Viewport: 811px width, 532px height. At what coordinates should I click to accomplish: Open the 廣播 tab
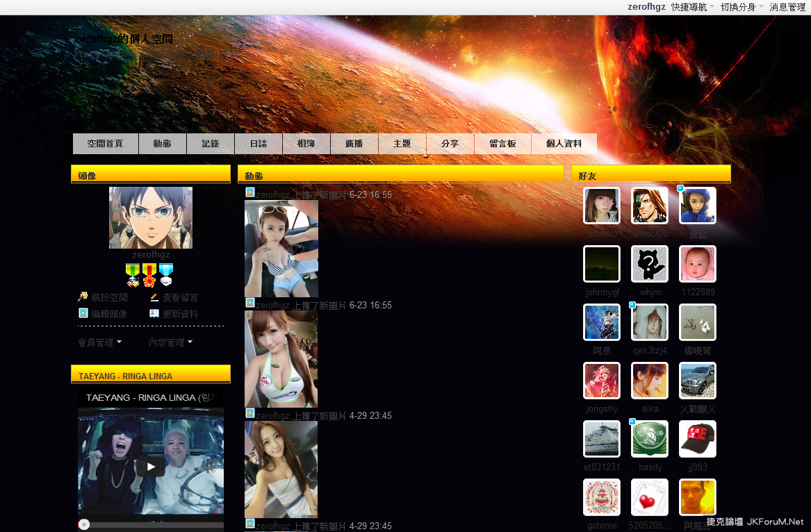[x=354, y=144]
